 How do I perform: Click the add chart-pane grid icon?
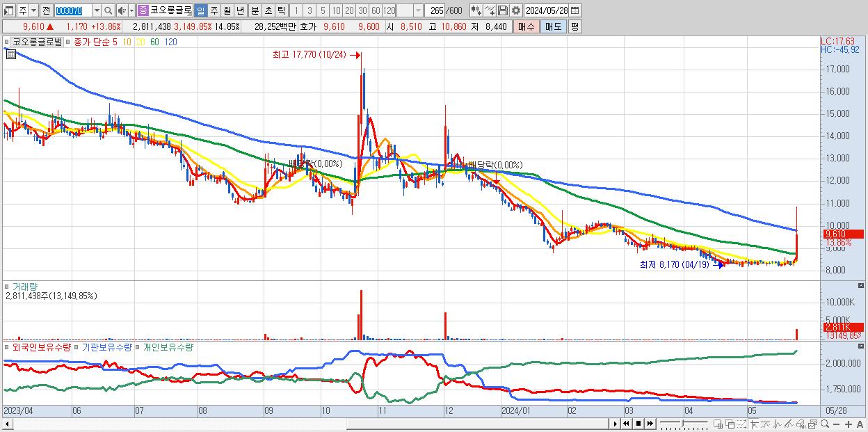click(x=718, y=424)
